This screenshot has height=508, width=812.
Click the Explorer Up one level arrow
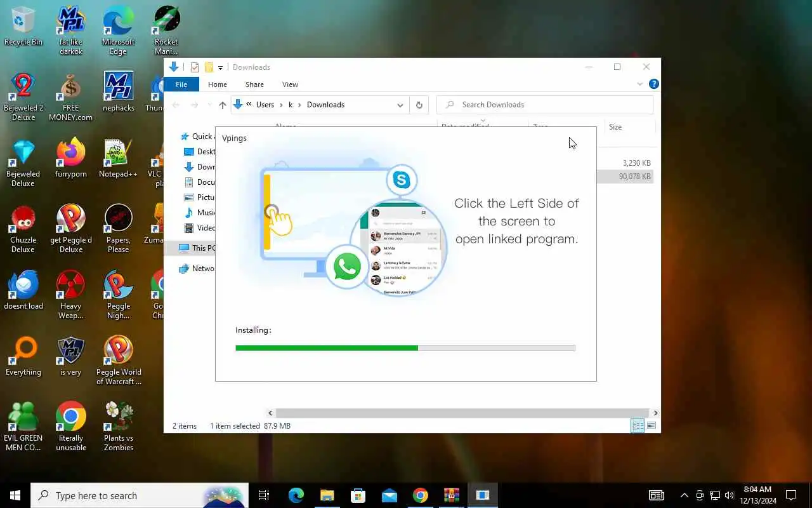[x=222, y=105]
